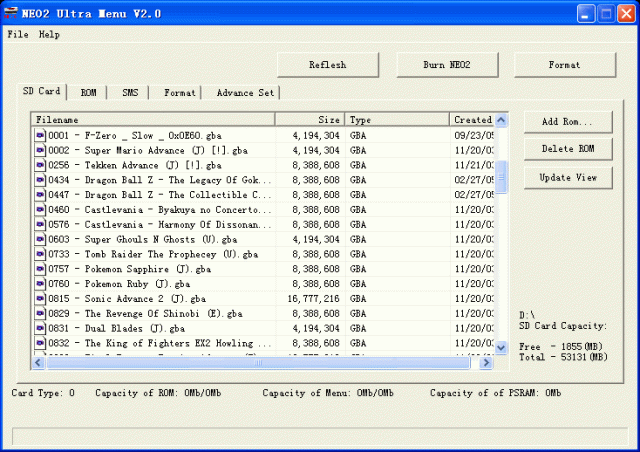Click the horizontal scrollbar right arrow

[x=486, y=363]
